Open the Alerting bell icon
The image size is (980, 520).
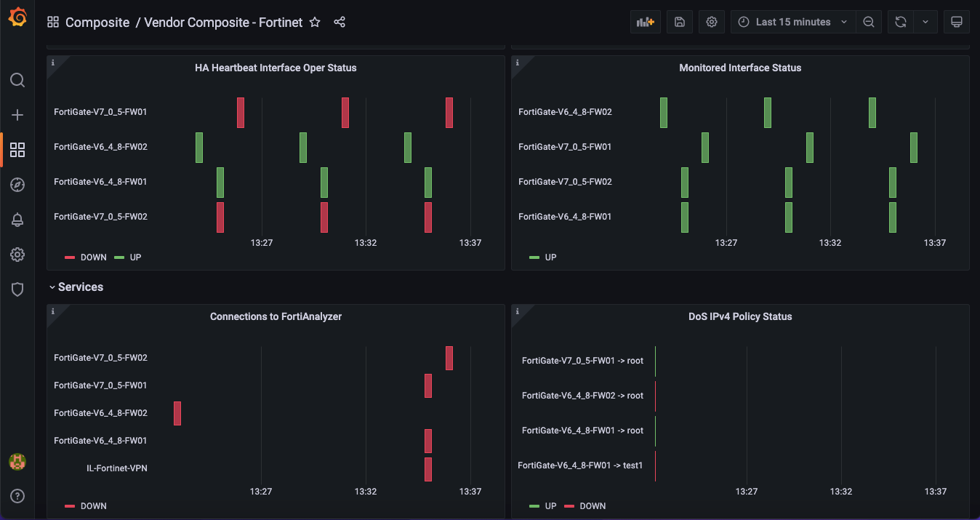coord(17,220)
